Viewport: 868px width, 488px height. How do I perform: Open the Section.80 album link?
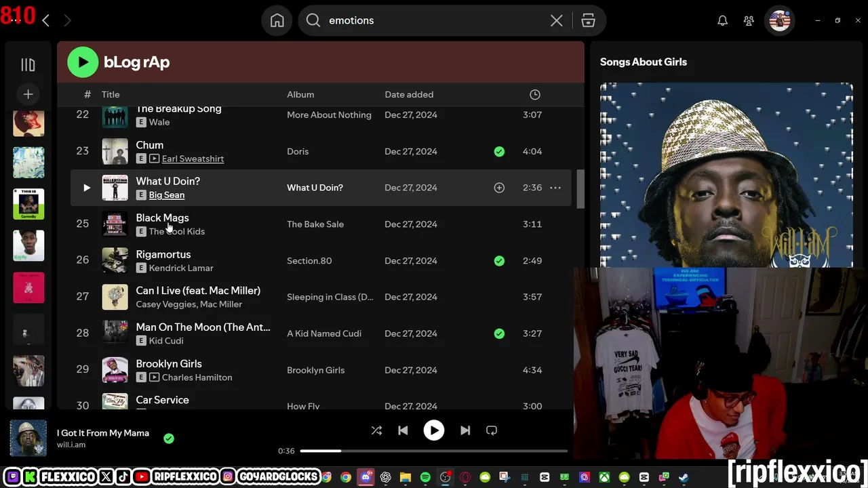coord(309,261)
